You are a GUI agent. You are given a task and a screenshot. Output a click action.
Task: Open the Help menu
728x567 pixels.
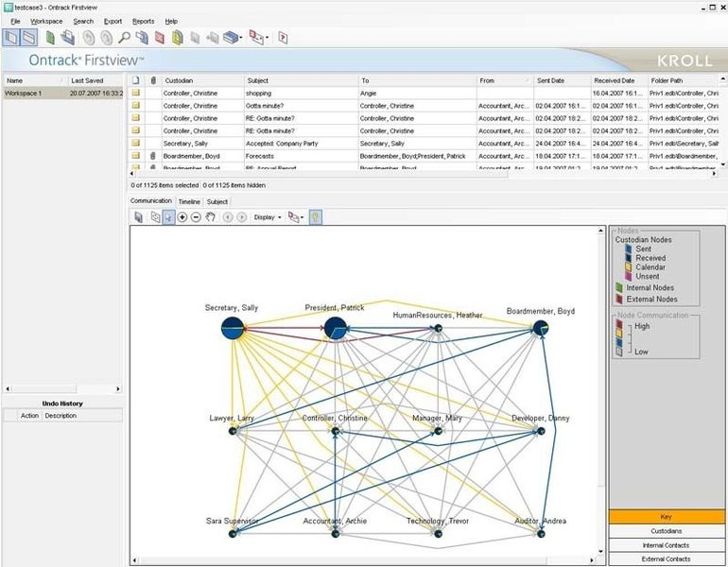click(x=171, y=22)
